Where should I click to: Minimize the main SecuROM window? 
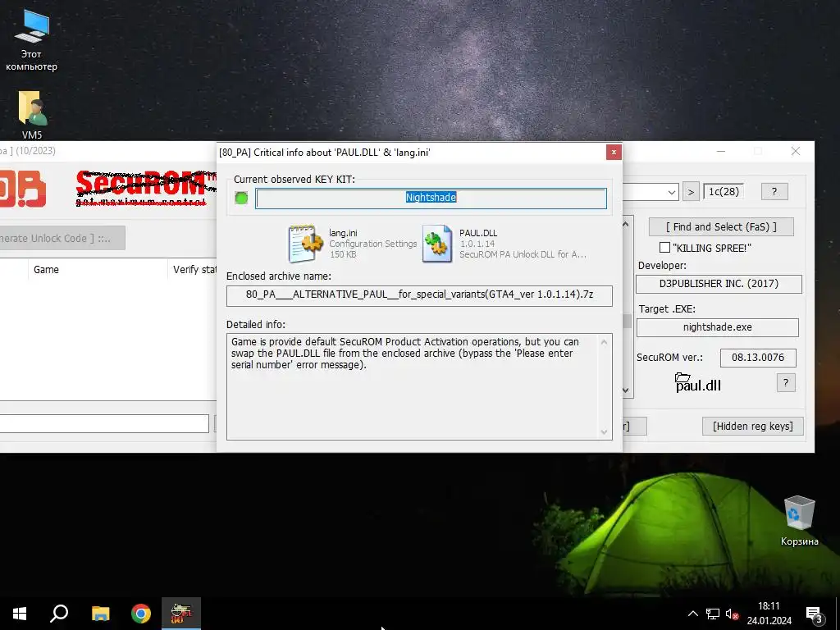tap(721, 152)
